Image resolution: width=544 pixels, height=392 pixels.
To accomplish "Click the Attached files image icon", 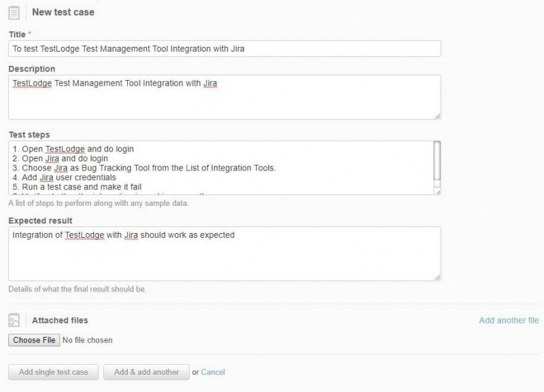I will click(x=14, y=321).
